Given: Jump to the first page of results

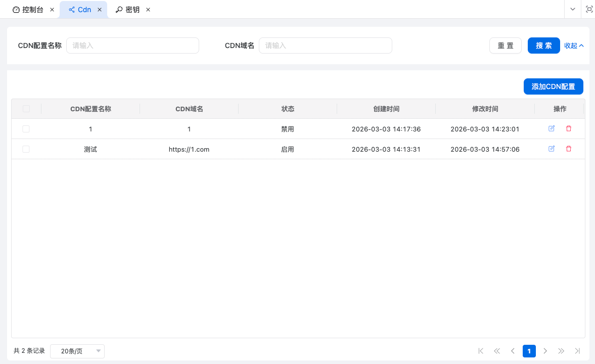Looking at the screenshot, I should coord(481,351).
